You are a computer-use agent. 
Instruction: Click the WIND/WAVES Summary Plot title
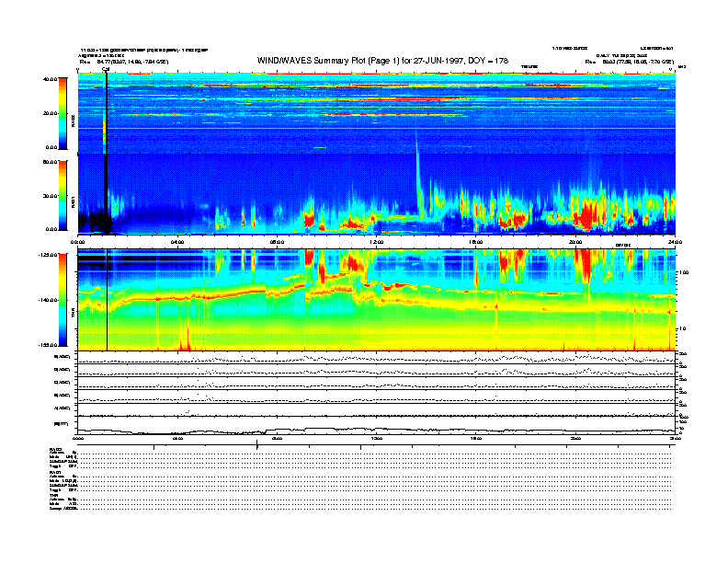click(x=382, y=61)
